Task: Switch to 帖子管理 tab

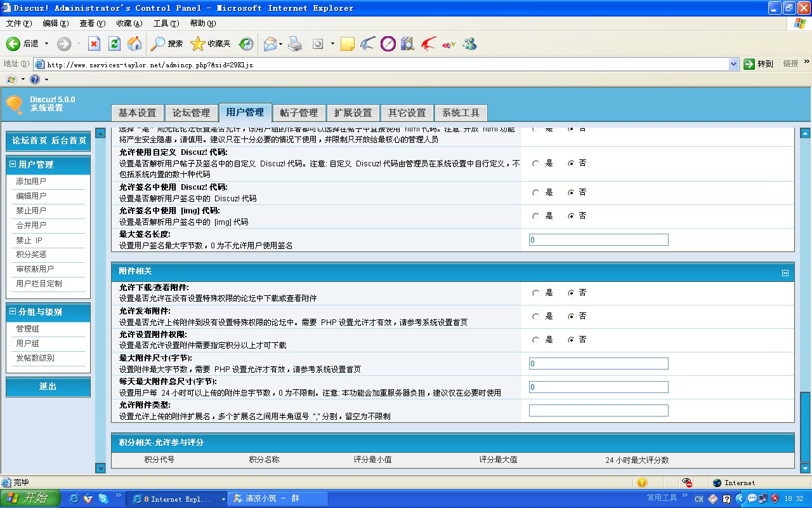Action: (x=299, y=112)
